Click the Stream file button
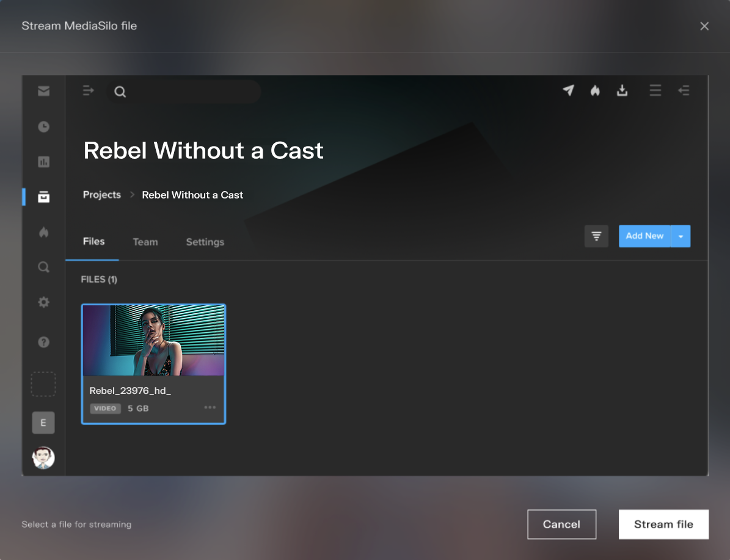Viewport: 730px width, 560px height. (x=663, y=524)
